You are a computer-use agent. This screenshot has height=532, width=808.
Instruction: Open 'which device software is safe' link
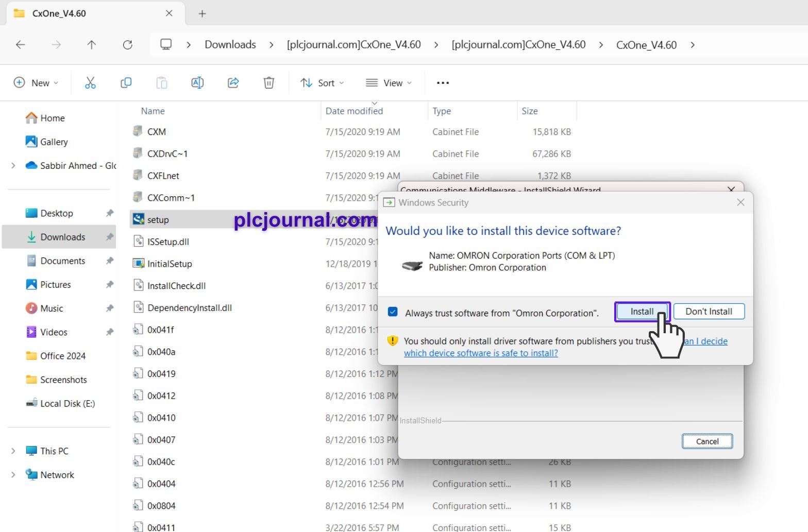(x=481, y=353)
